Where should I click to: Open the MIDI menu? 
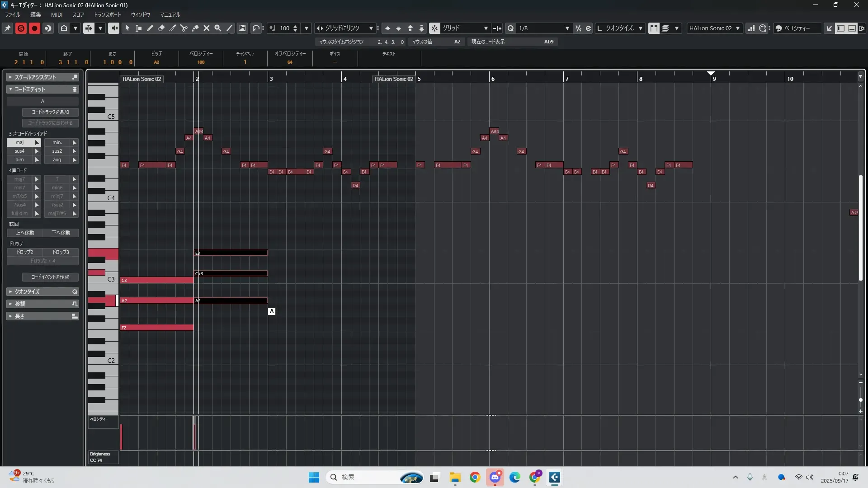tap(57, 14)
